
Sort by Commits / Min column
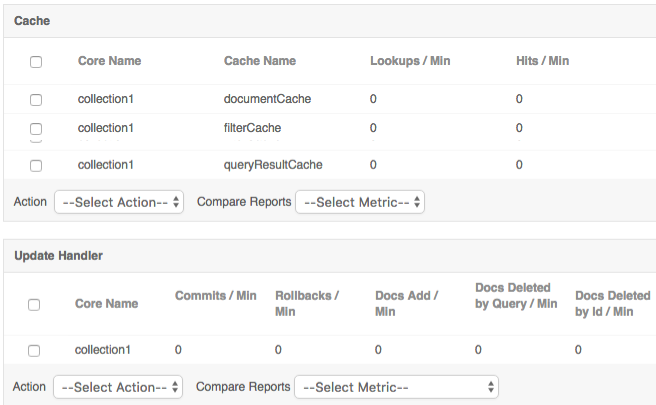[x=216, y=296]
